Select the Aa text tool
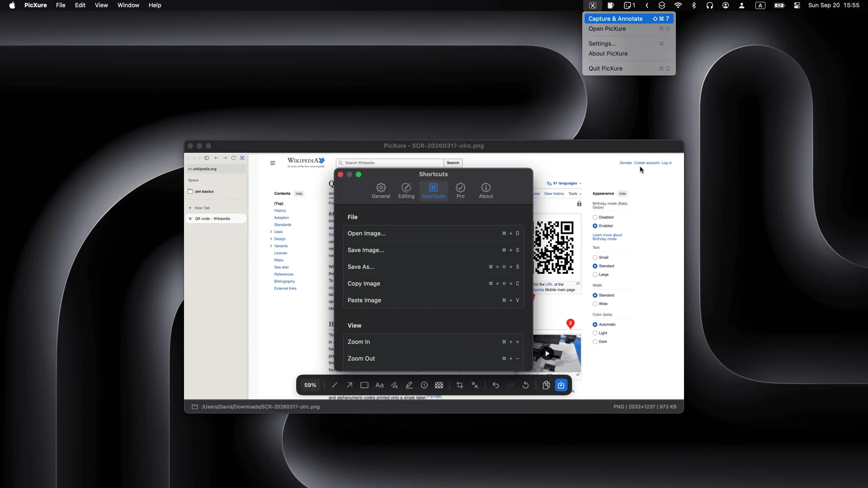Screen dimensions: 868x488 (x=379, y=385)
